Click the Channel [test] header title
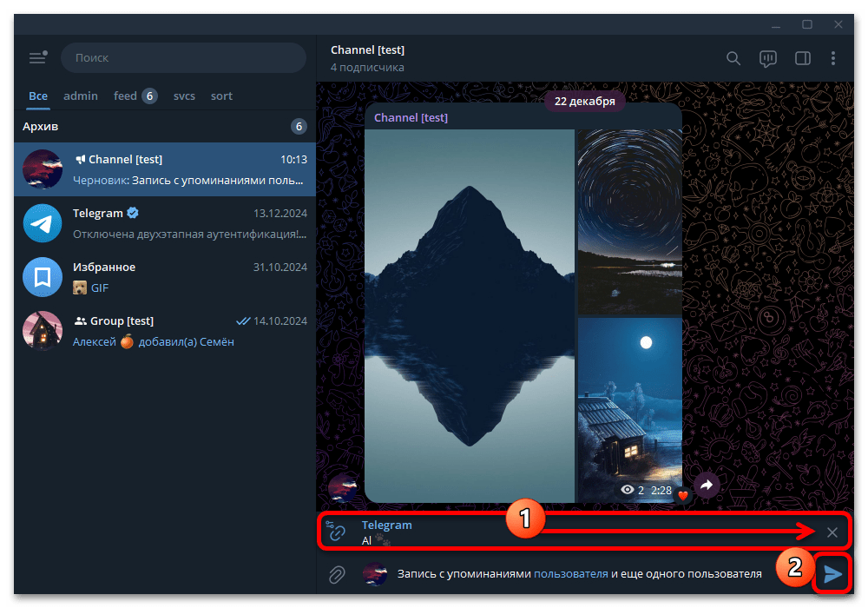868x608 pixels. (x=367, y=50)
